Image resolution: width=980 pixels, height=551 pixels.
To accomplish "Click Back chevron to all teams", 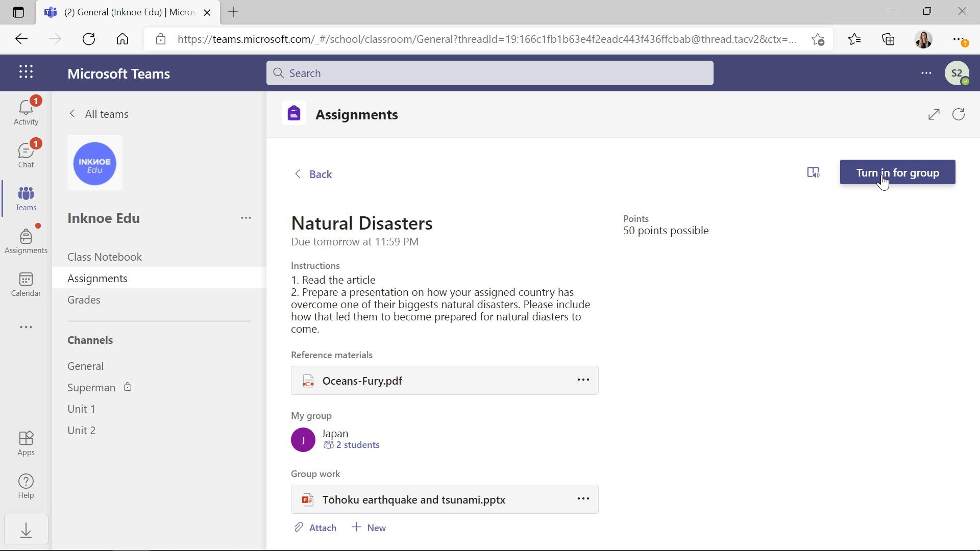I will point(71,114).
